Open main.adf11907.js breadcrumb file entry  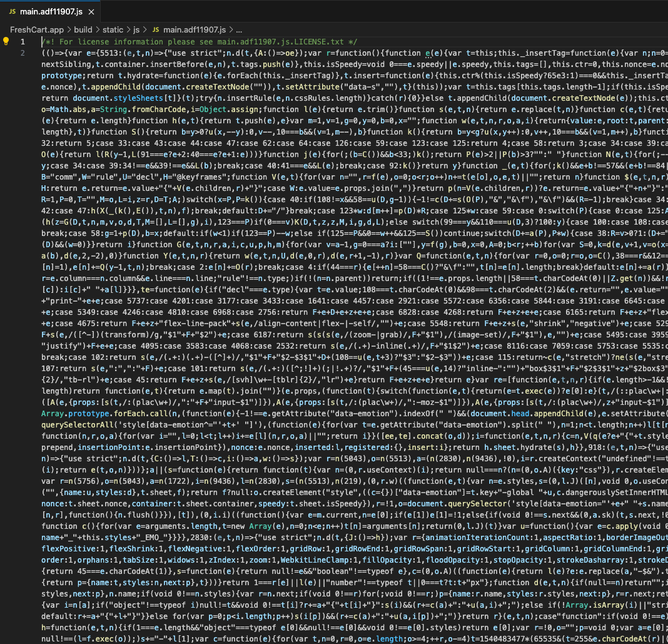tap(195, 30)
